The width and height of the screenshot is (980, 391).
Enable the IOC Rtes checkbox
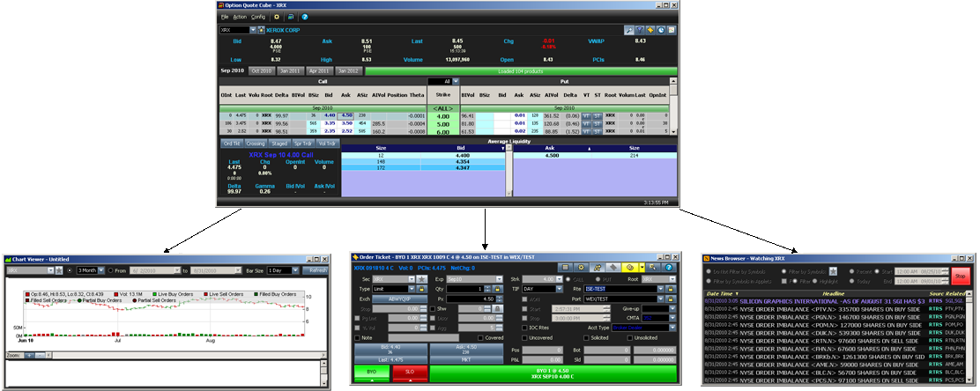coord(524,328)
